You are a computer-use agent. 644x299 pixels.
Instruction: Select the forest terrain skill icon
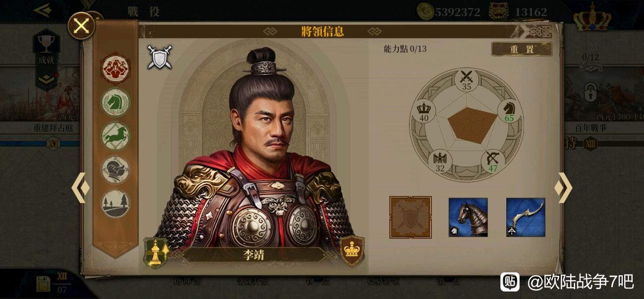pyautogui.click(x=115, y=203)
